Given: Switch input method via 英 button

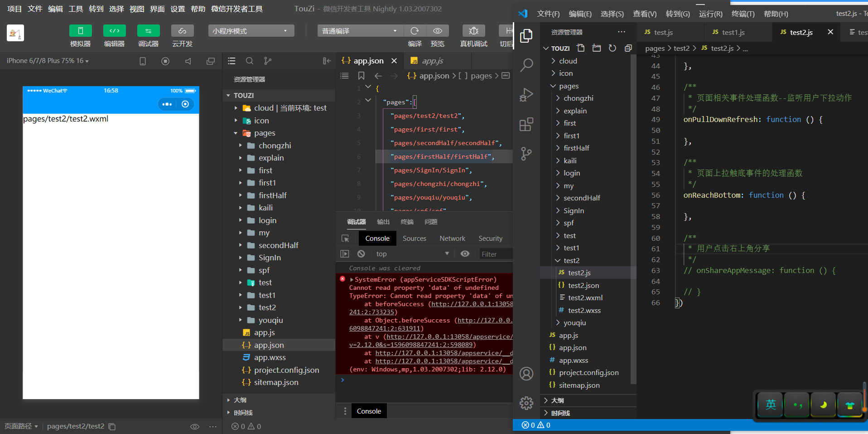Looking at the screenshot, I should coord(771,405).
